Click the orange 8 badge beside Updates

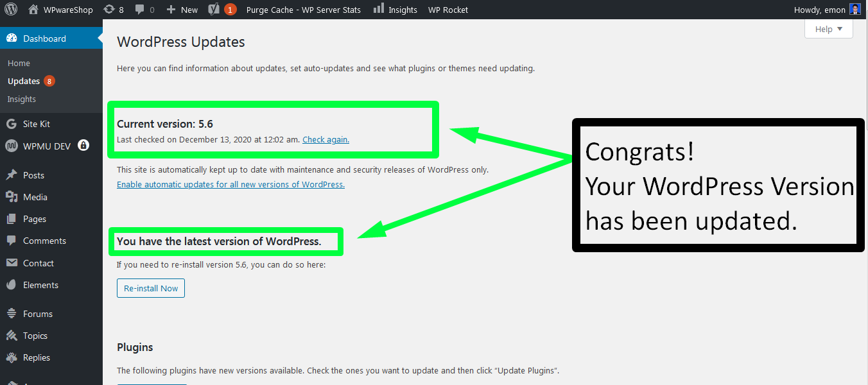coord(49,81)
